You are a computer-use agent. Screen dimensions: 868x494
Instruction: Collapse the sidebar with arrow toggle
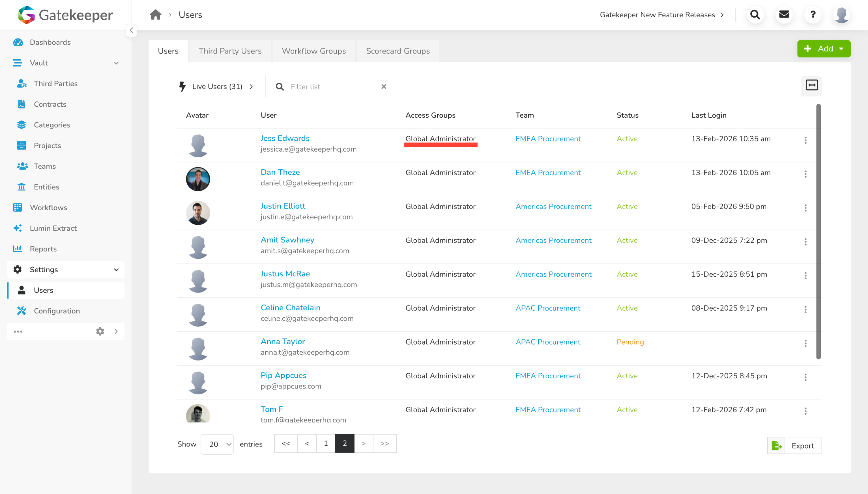(x=131, y=30)
